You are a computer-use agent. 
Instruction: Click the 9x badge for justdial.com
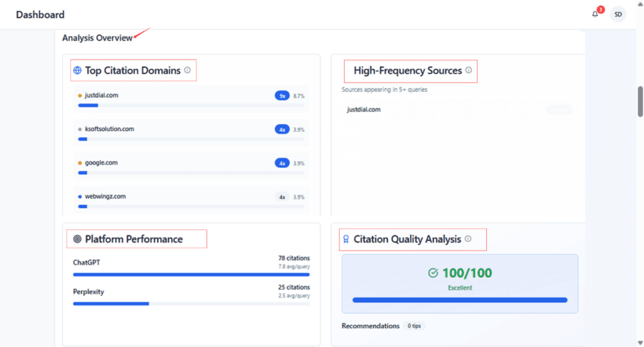(x=282, y=96)
